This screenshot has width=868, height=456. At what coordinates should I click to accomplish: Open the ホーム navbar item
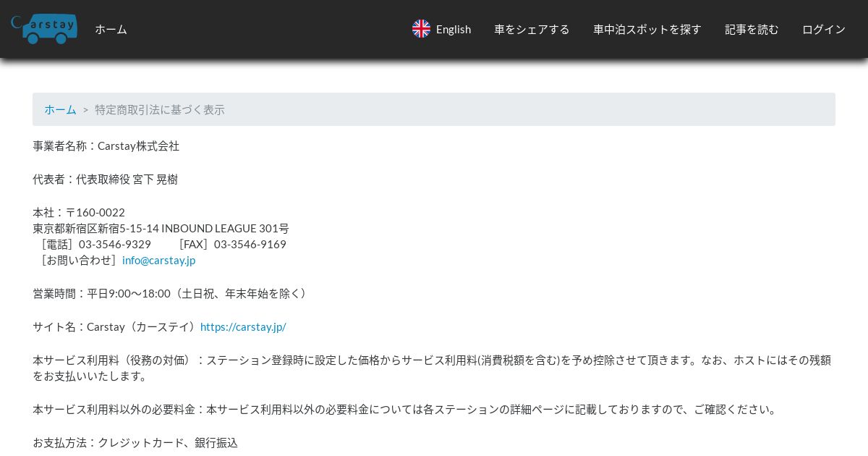click(111, 29)
